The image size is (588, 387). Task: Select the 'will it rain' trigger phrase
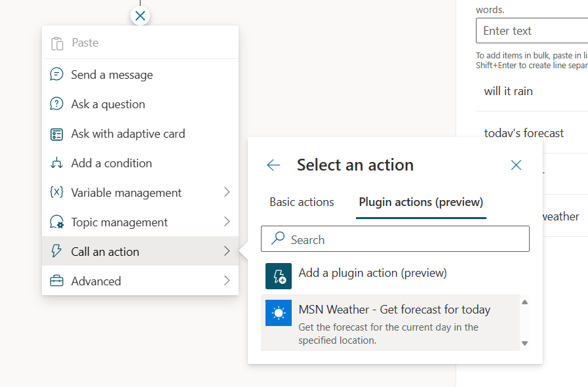[x=508, y=91]
